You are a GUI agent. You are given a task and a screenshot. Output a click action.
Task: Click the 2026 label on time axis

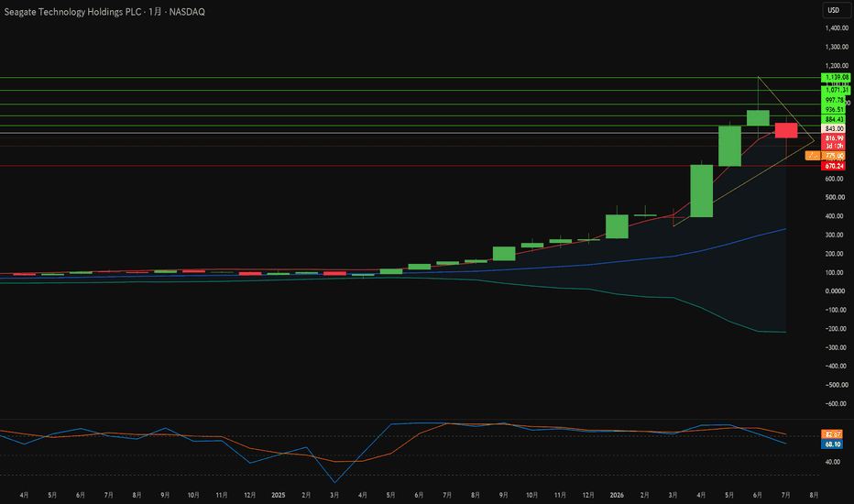click(617, 495)
